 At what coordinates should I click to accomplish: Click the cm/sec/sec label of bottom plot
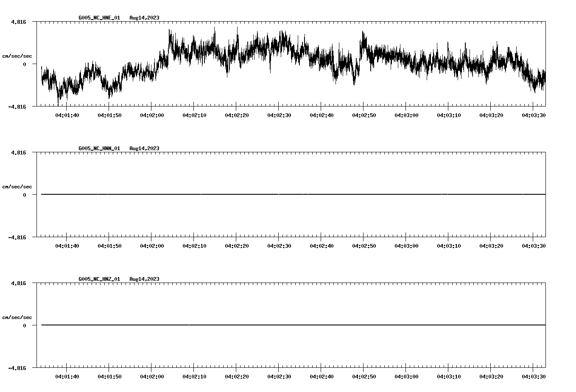click(17, 316)
